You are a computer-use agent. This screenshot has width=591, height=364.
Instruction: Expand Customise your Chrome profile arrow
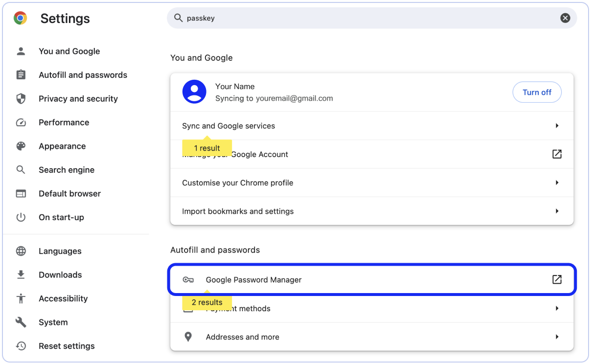[557, 182]
